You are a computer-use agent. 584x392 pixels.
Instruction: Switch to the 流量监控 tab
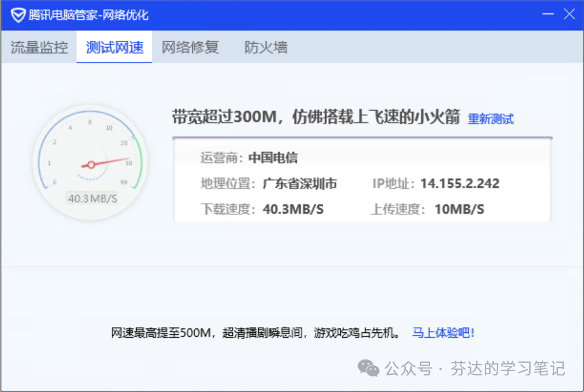[x=39, y=47]
